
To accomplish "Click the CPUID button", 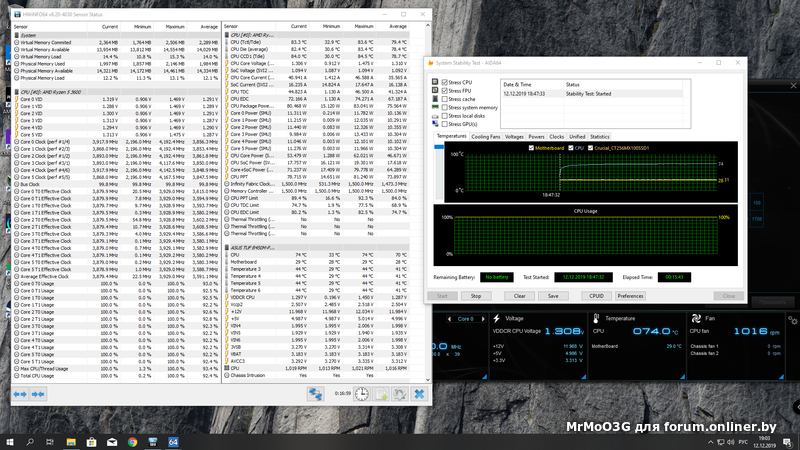I will coord(596,296).
